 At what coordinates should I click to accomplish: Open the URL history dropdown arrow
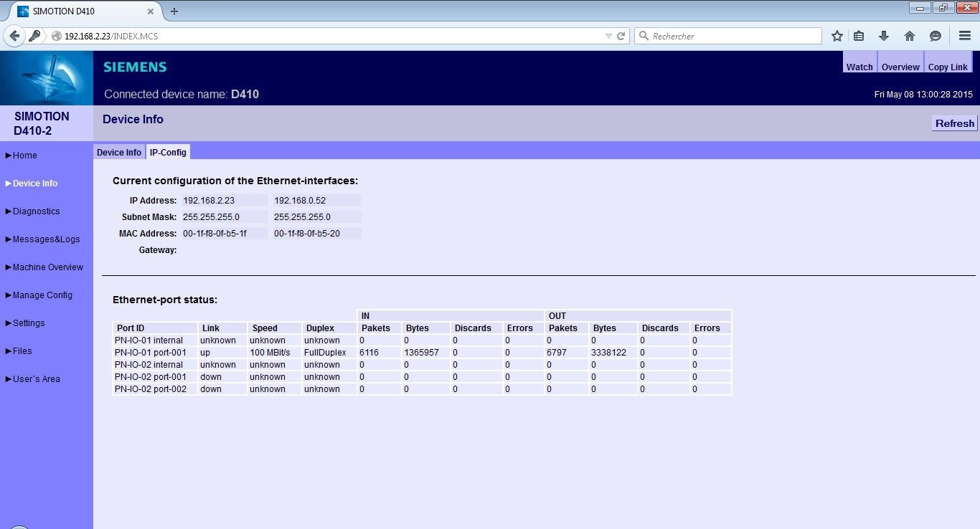tap(608, 36)
